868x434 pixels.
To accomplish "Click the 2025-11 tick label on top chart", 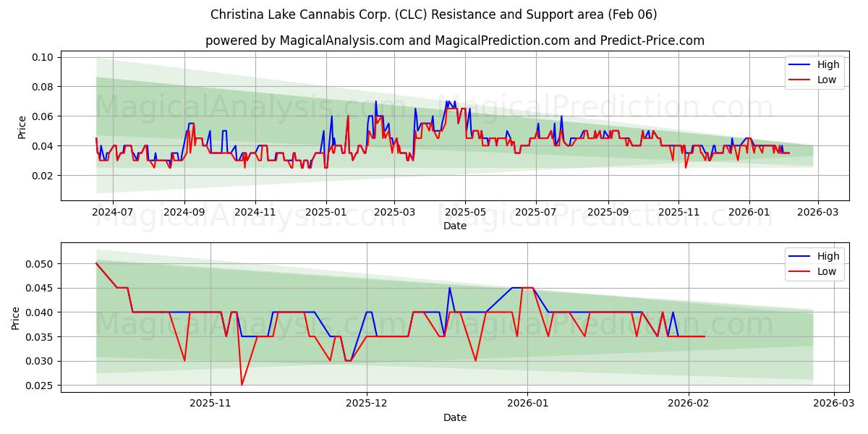I will point(678,212).
